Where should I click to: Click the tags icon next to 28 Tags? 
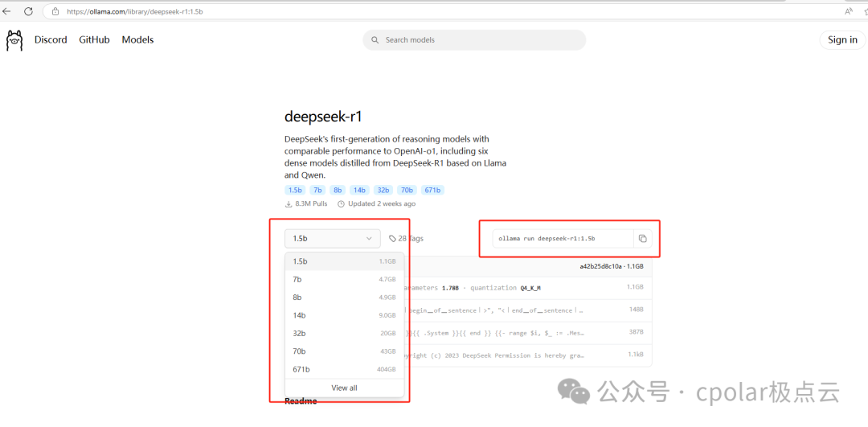pyautogui.click(x=392, y=239)
